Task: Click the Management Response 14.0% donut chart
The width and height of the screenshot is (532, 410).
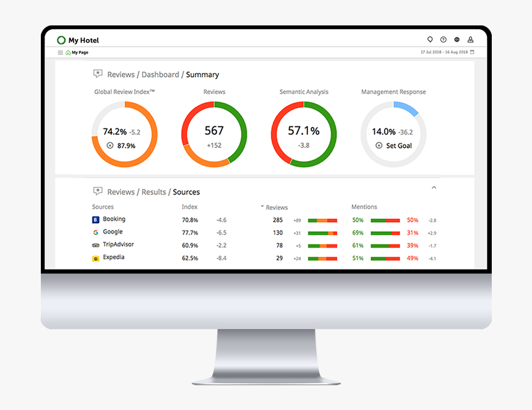Action: click(393, 134)
